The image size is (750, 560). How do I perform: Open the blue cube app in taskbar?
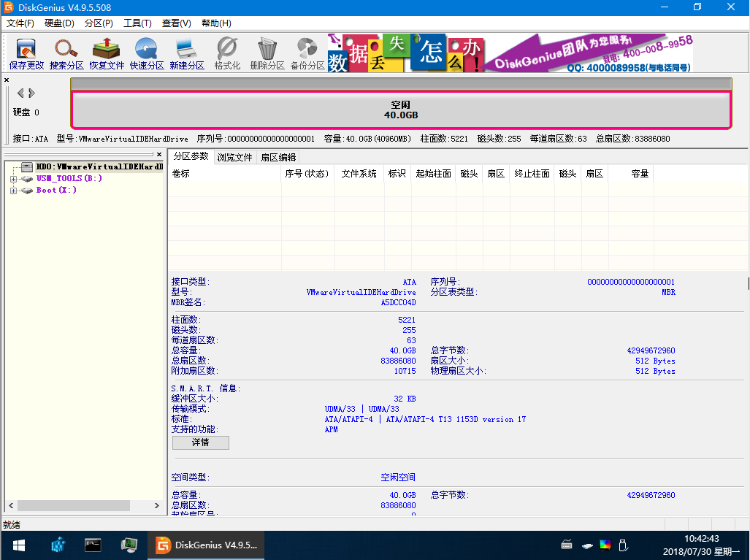pyautogui.click(x=58, y=545)
